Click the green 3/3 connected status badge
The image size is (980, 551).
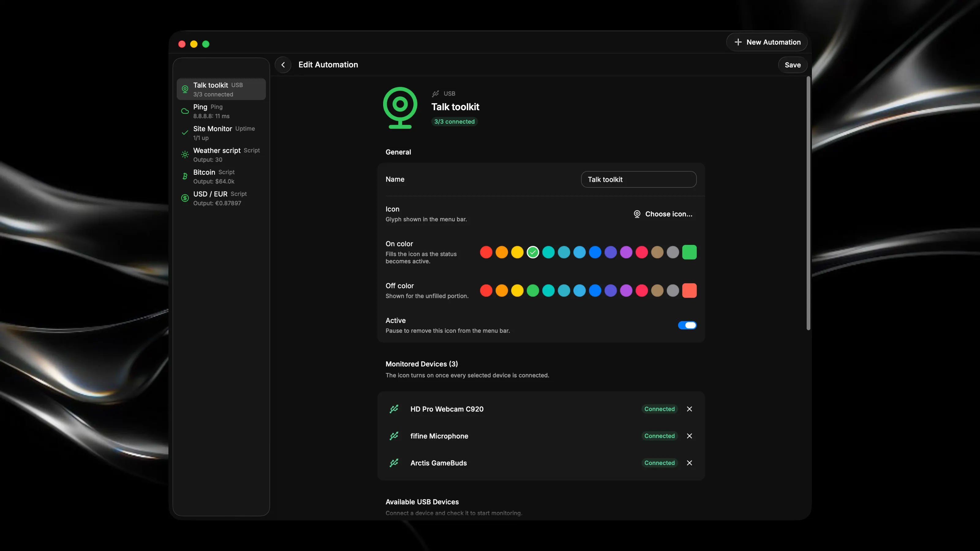point(454,122)
